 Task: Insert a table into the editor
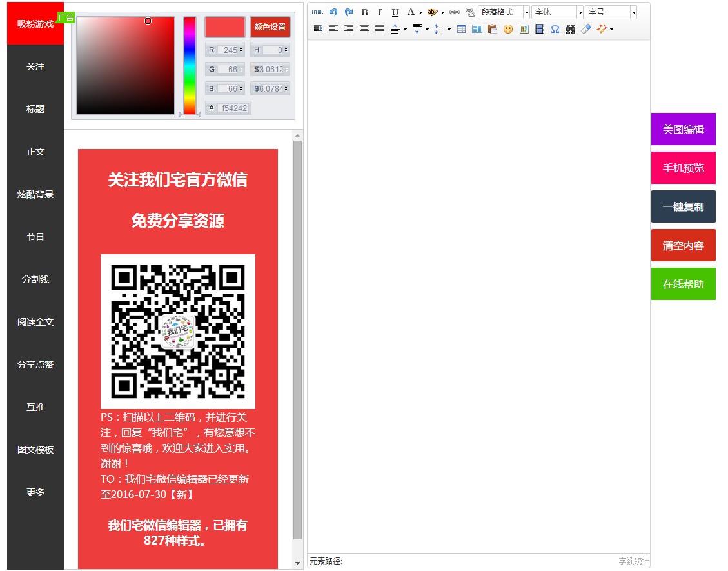[461, 29]
